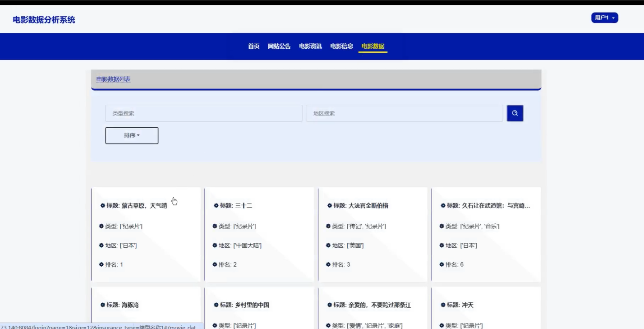Viewport: 644px width, 329px height.
Task: Open the 电影资讯 nav item
Action: coord(310,46)
